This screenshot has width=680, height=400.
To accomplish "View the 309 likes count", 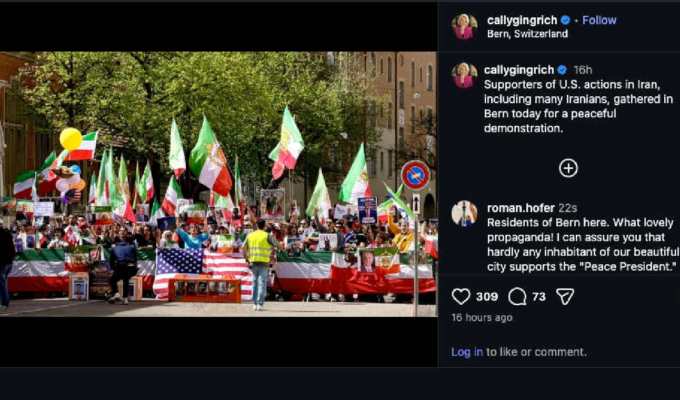I will click(487, 297).
